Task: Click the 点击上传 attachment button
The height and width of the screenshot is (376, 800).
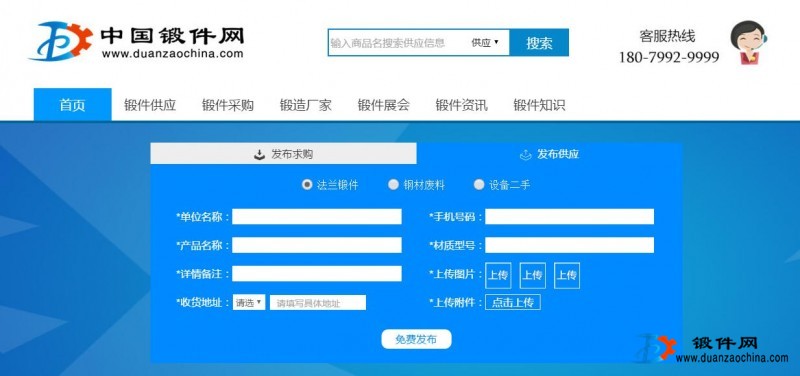Action: (513, 303)
